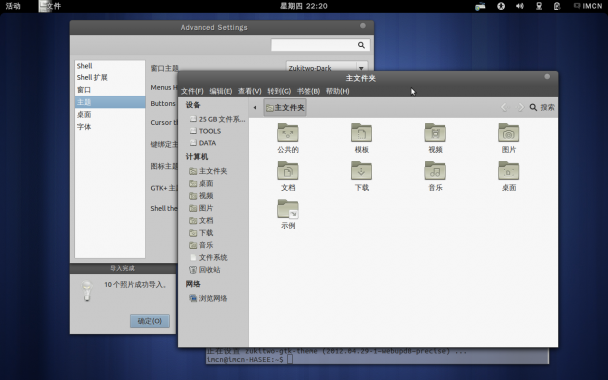The width and height of the screenshot is (608, 380).
Task: Click the network icon in top panel
Action: [539, 6]
